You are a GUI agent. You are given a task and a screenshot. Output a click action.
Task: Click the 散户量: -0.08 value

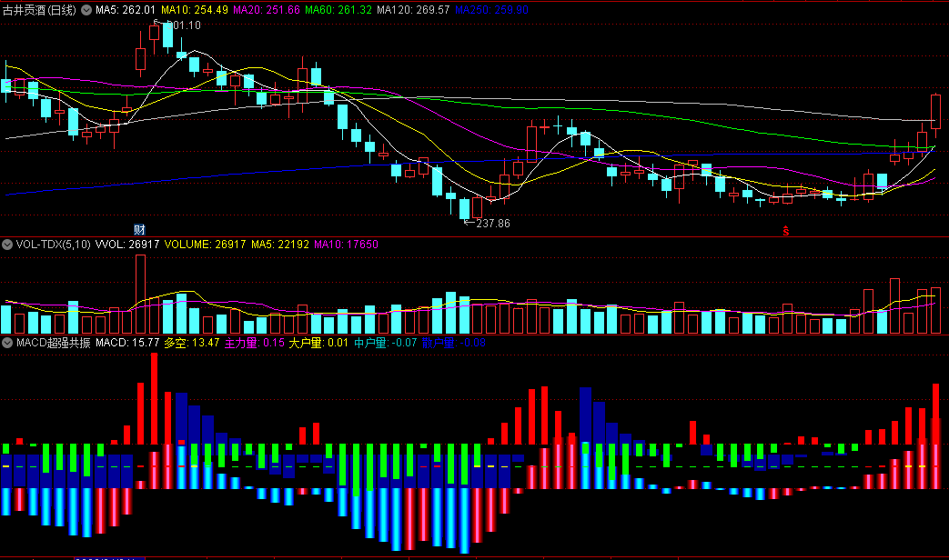454,343
